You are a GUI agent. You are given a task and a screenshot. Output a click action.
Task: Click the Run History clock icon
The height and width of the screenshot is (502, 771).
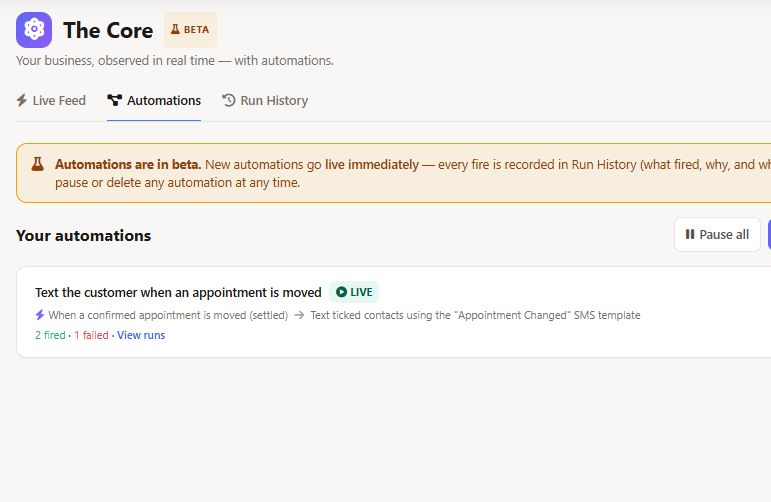229,100
